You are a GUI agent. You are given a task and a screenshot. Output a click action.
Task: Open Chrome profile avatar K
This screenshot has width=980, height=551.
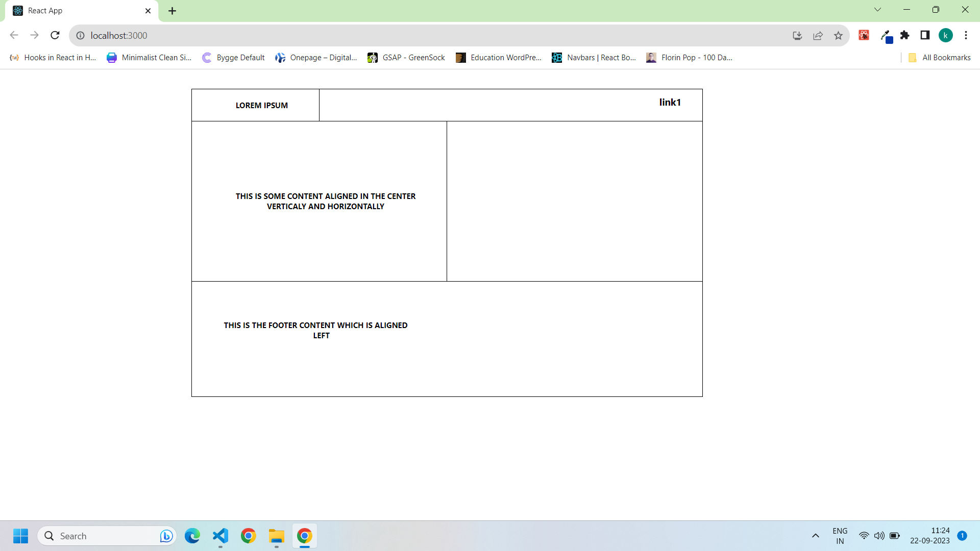[x=945, y=35]
